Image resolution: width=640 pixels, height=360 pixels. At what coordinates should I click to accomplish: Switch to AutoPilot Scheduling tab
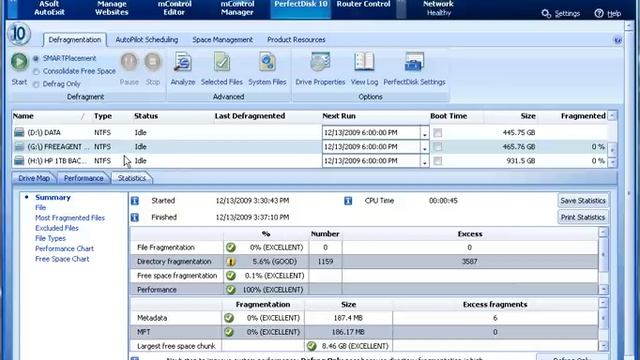pos(147,40)
